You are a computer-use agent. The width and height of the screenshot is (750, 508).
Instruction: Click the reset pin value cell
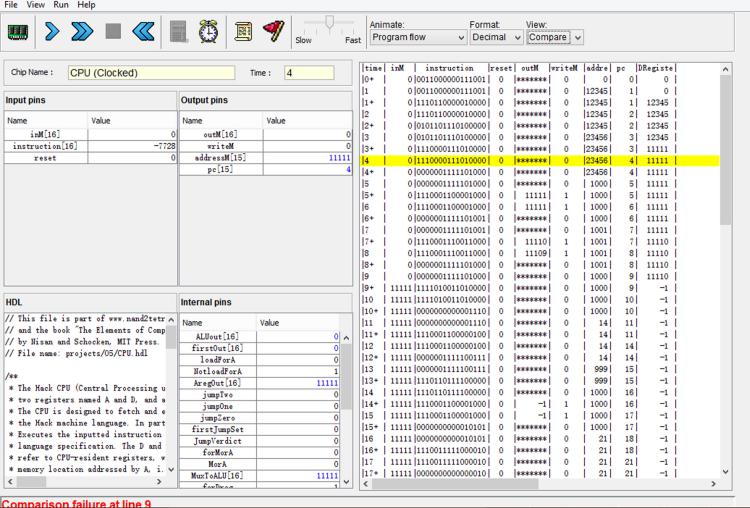131,158
